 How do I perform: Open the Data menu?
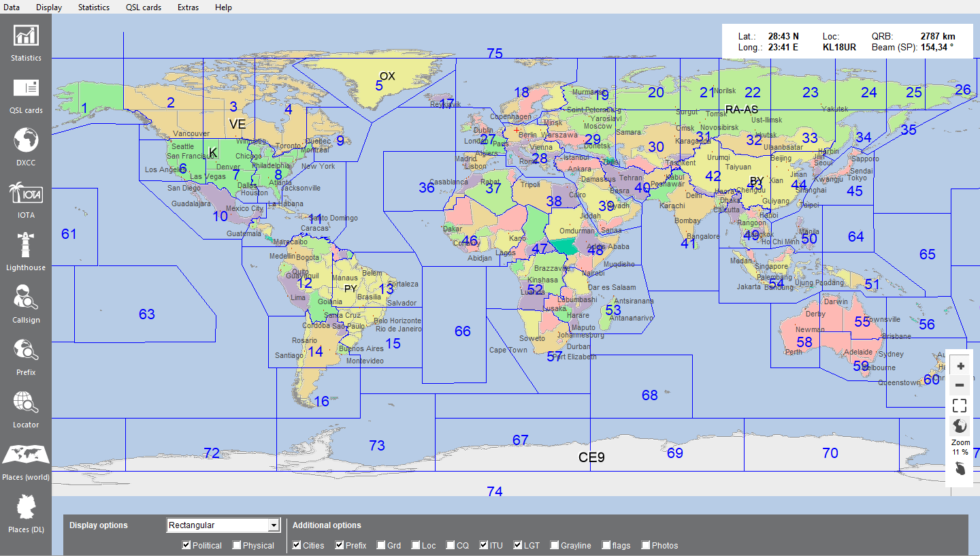pyautogui.click(x=11, y=7)
